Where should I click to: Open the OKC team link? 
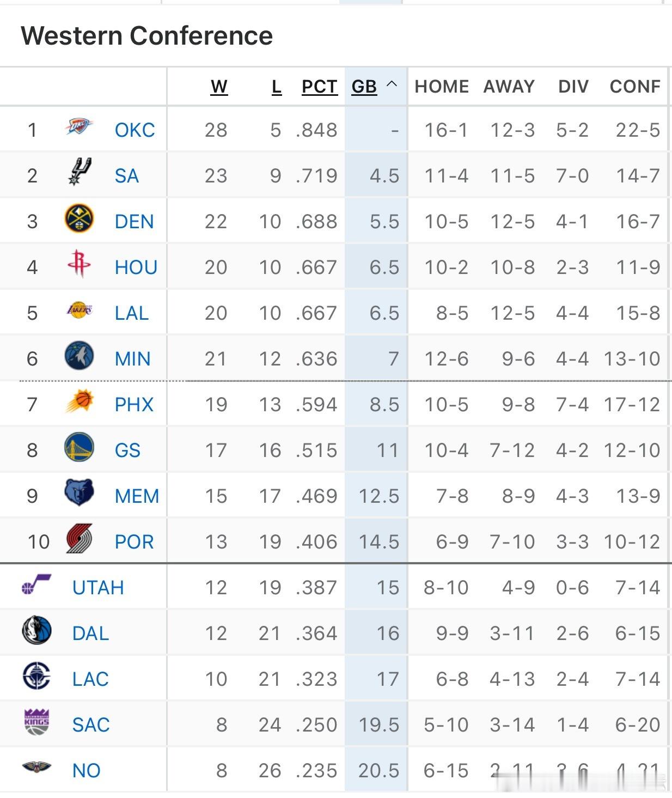click(x=135, y=130)
